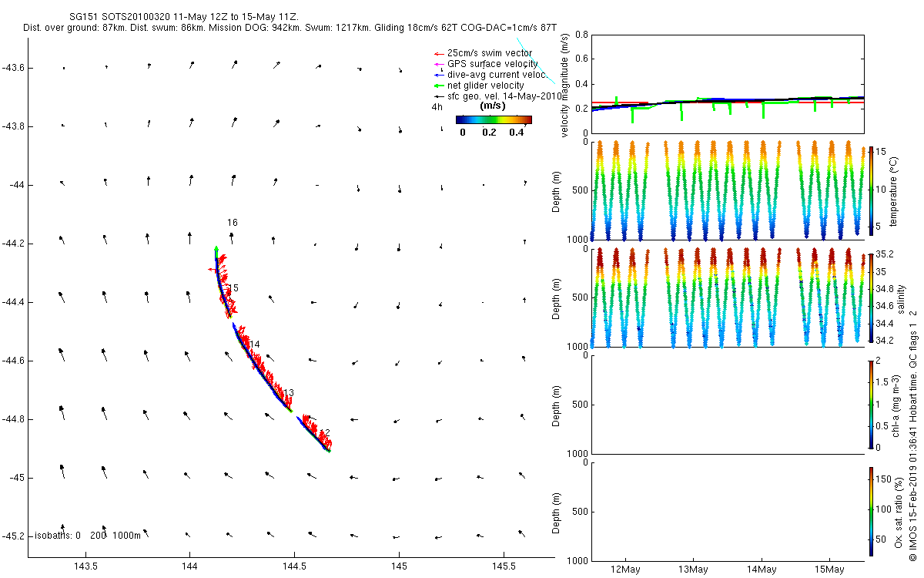
Task: Click the velocity (m/s) horizontal colorbar
Action: [x=494, y=119]
